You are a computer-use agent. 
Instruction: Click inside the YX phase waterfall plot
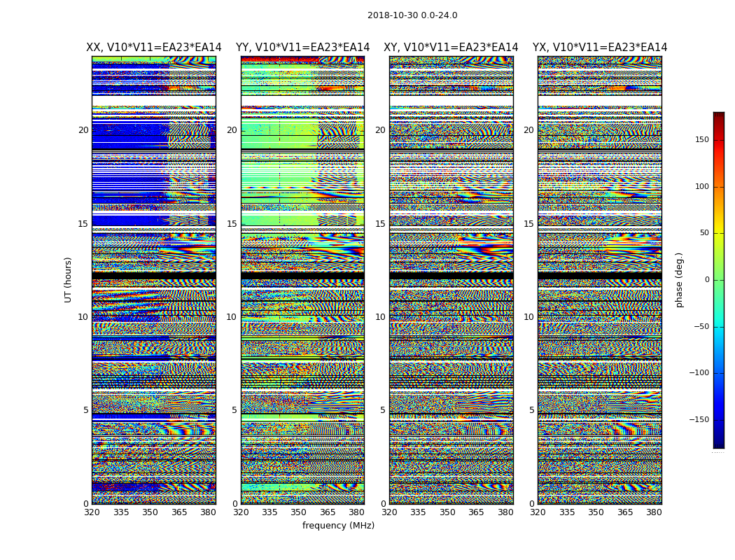coord(600,280)
